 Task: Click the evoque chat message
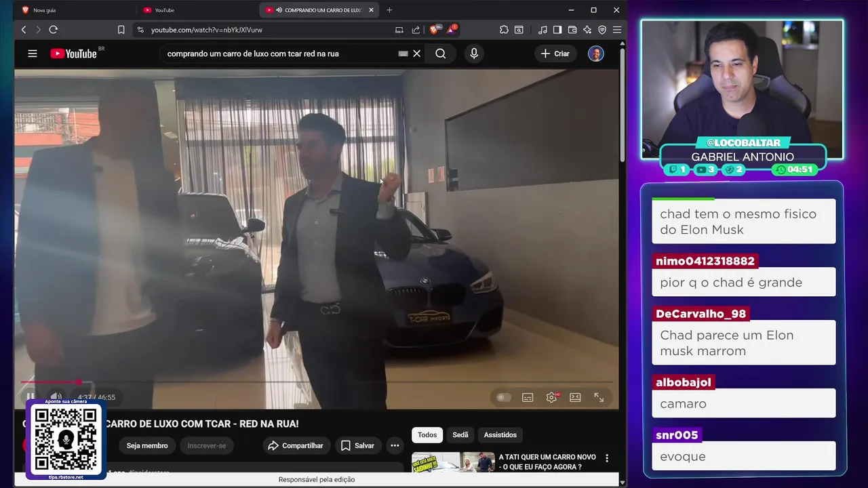point(744,456)
